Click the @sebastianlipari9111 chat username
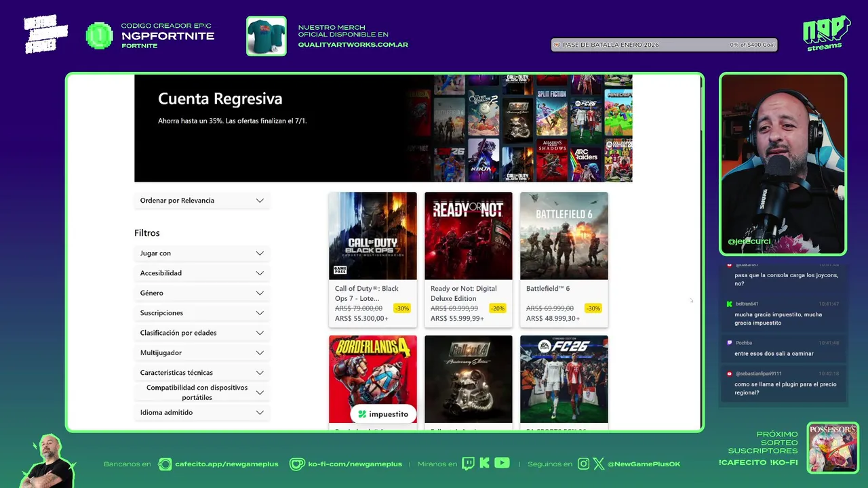868x488 pixels. click(758, 373)
